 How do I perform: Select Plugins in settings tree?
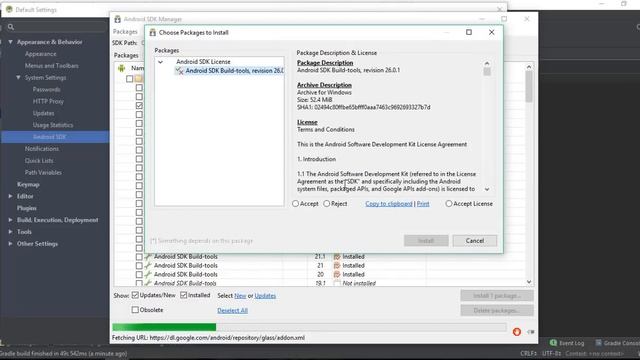coord(27,208)
